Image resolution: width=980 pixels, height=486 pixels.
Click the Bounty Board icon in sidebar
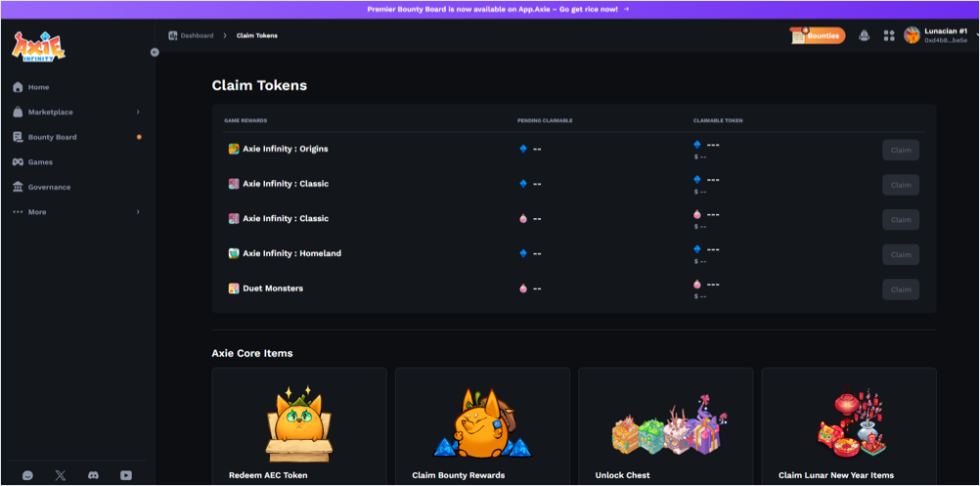[x=19, y=138]
